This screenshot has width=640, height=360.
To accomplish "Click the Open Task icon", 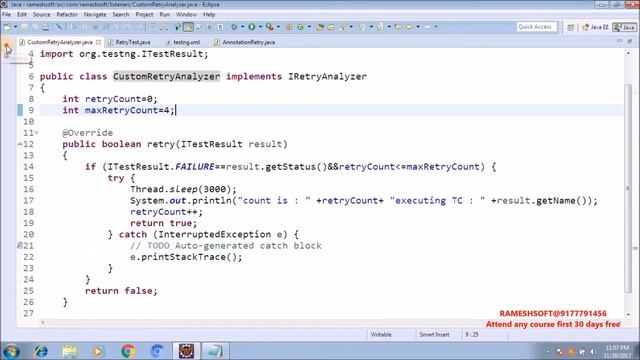I will click(x=331, y=27).
